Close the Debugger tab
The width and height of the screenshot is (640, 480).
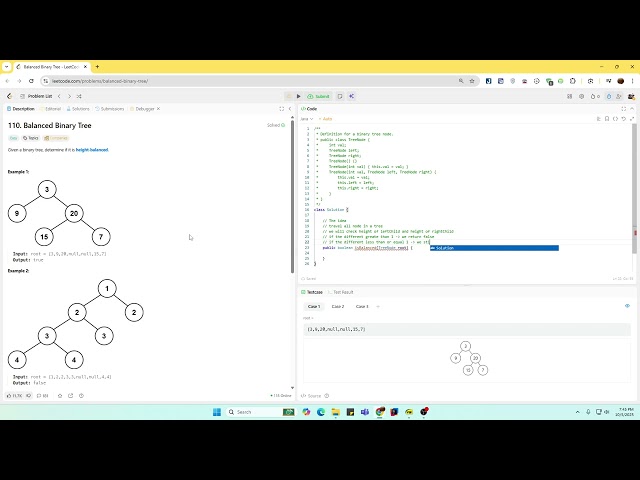[x=158, y=109]
